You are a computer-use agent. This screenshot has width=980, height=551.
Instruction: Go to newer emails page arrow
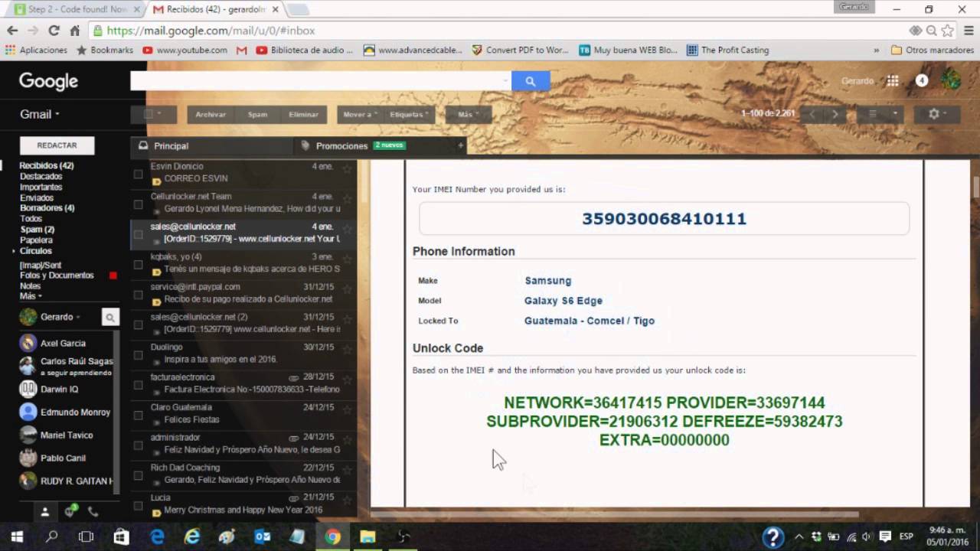pyautogui.click(x=812, y=114)
